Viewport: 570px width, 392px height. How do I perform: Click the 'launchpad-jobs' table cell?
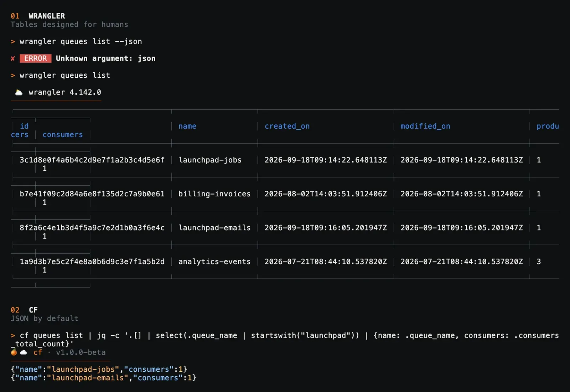pyautogui.click(x=210, y=160)
